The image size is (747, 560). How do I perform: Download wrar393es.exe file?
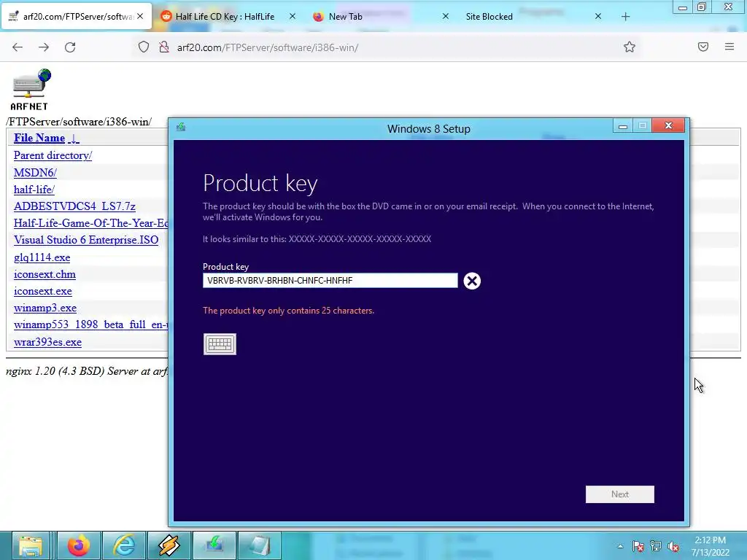pyautogui.click(x=47, y=342)
